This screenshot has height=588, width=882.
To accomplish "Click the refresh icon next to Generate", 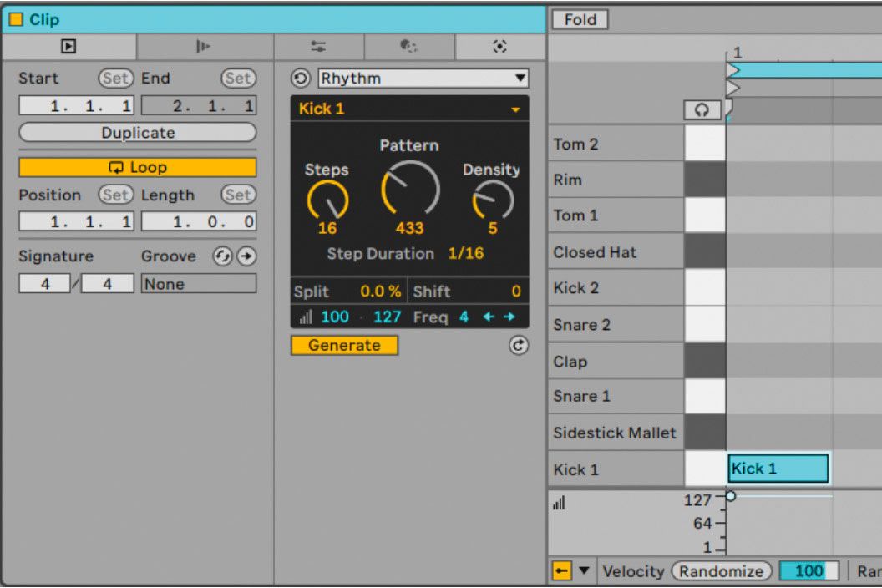I will point(518,345).
